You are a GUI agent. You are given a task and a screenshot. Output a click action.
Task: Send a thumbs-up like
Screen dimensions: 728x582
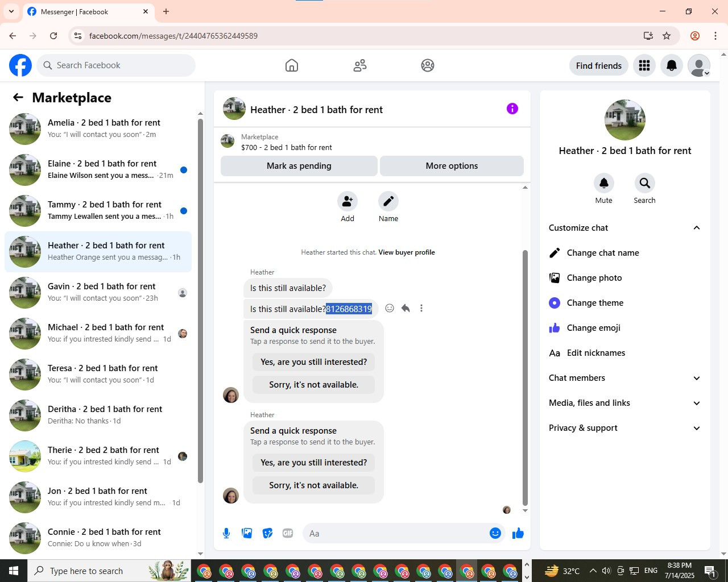[518, 533]
